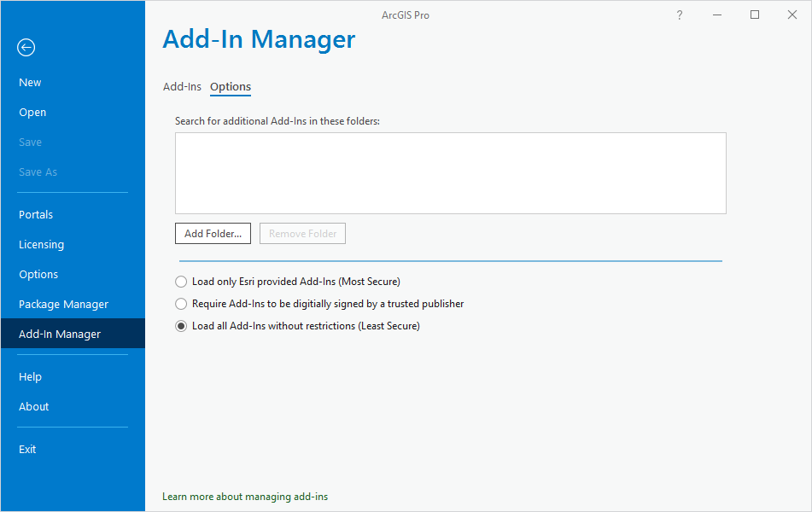Select the Options tab
This screenshot has width=812, height=512.
point(230,86)
